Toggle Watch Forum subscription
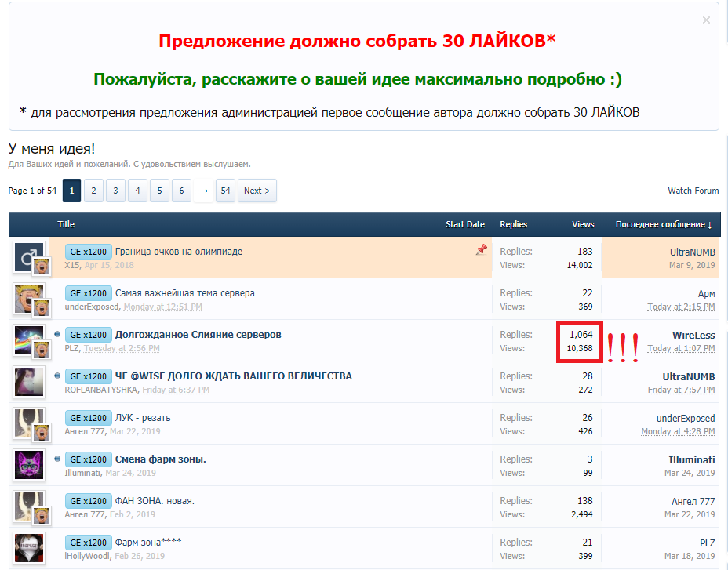 (x=693, y=190)
